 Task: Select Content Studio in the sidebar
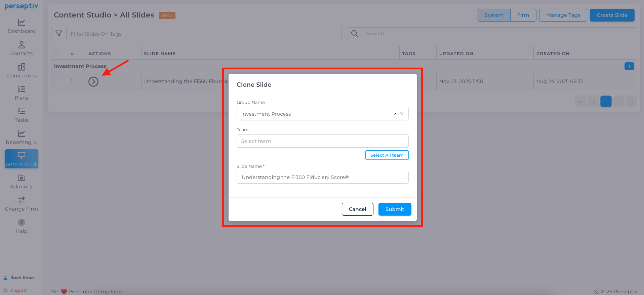click(x=22, y=159)
